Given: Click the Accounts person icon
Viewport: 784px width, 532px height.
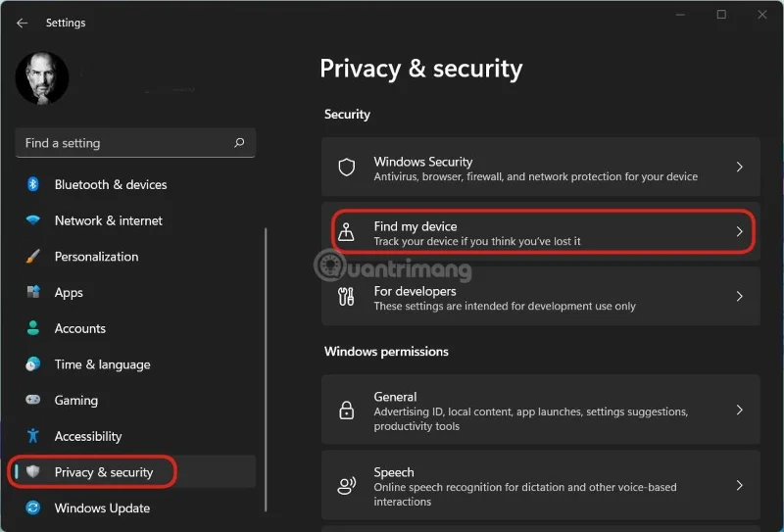Looking at the screenshot, I should pyautogui.click(x=33, y=328).
